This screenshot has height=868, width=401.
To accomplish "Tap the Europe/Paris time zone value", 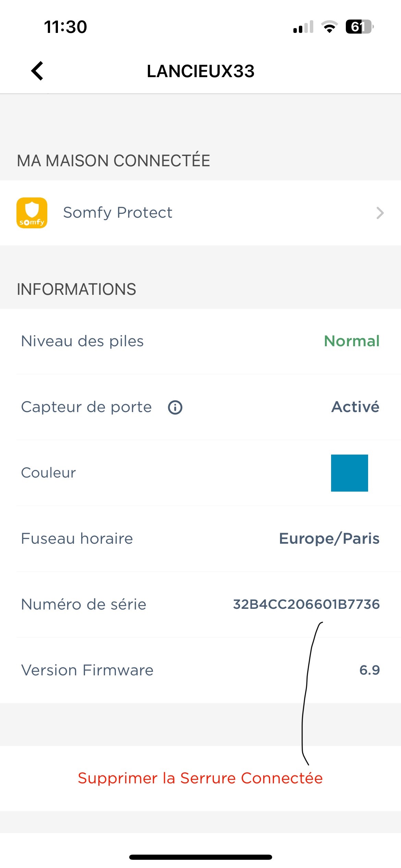I will 329,539.
